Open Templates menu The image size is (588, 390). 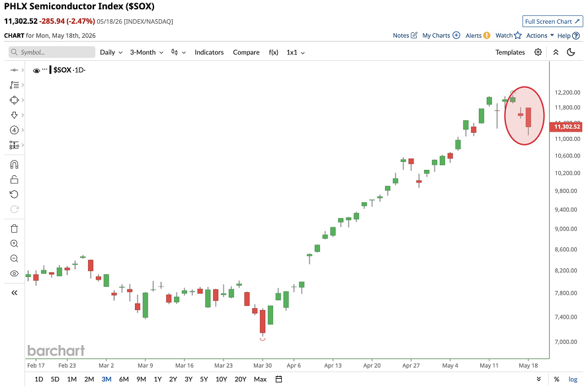[510, 52]
